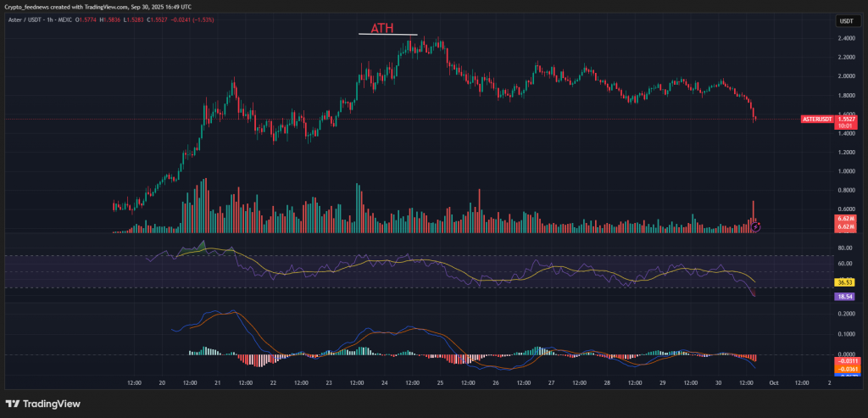This screenshot has width=868, height=418.
Task: Click the ASTERUSDT red symbol label
Action: click(x=819, y=120)
